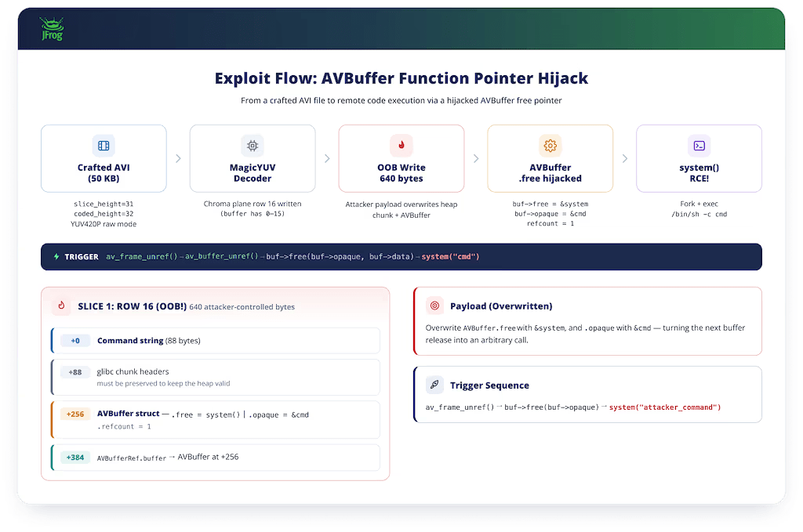803x532 pixels.
Task: Click the chevron before the system() RCE! card
Action: (x=625, y=158)
